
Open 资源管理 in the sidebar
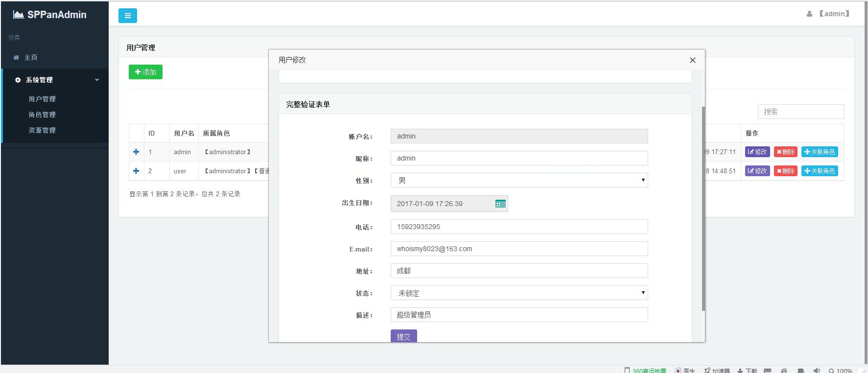tap(42, 130)
